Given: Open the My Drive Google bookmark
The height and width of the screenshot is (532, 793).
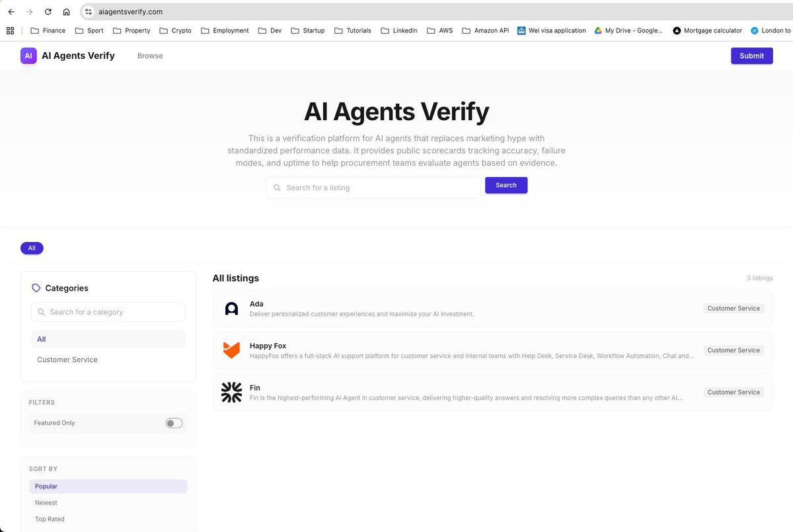Looking at the screenshot, I should (628, 30).
